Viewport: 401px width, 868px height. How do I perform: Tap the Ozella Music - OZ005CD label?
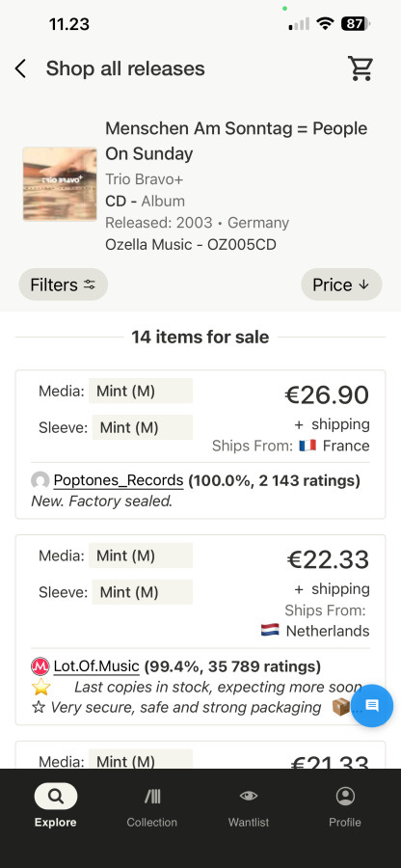[191, 244]
